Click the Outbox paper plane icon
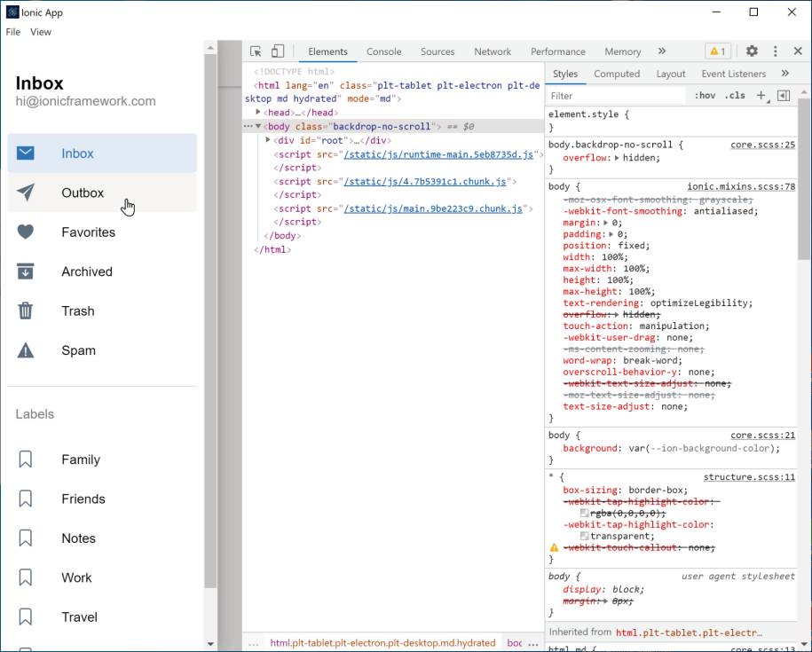 tap(26, 192)
